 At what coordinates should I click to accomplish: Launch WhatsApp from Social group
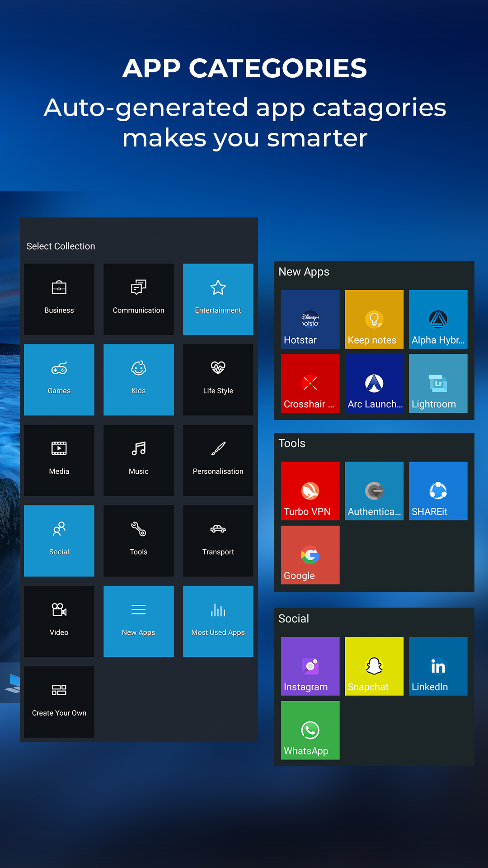pyautogui.click(x=310, y=730)
